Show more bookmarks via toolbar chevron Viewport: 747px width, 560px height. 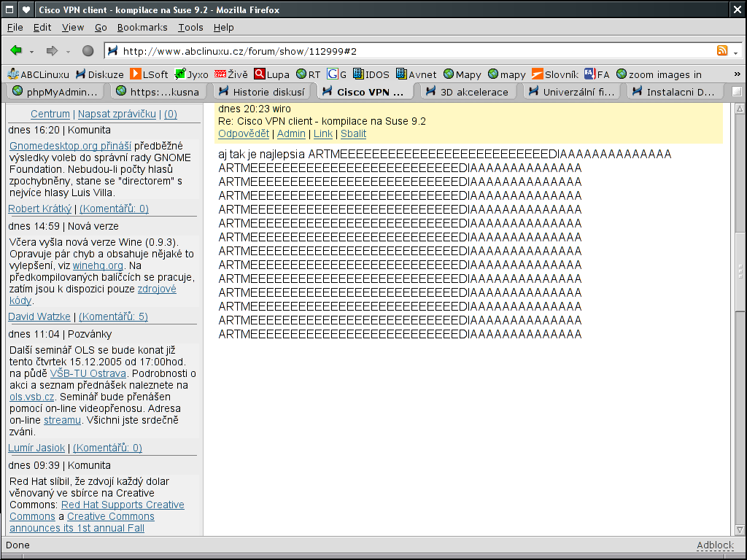pyautogui.click(x=737, y=74)
